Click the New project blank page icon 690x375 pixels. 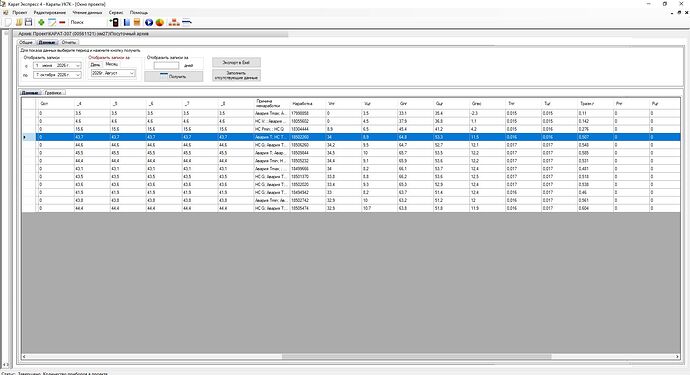(x=8, y=22)
